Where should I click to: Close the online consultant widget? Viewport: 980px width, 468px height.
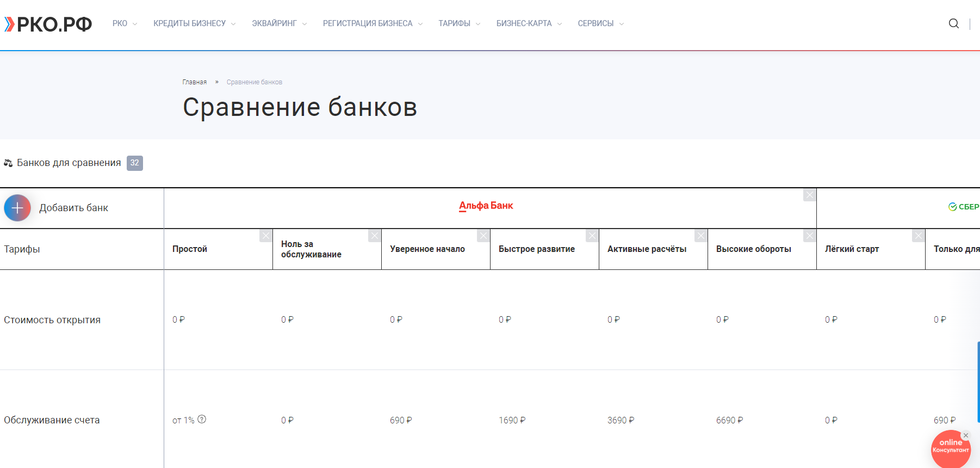(x=966, y=435)
